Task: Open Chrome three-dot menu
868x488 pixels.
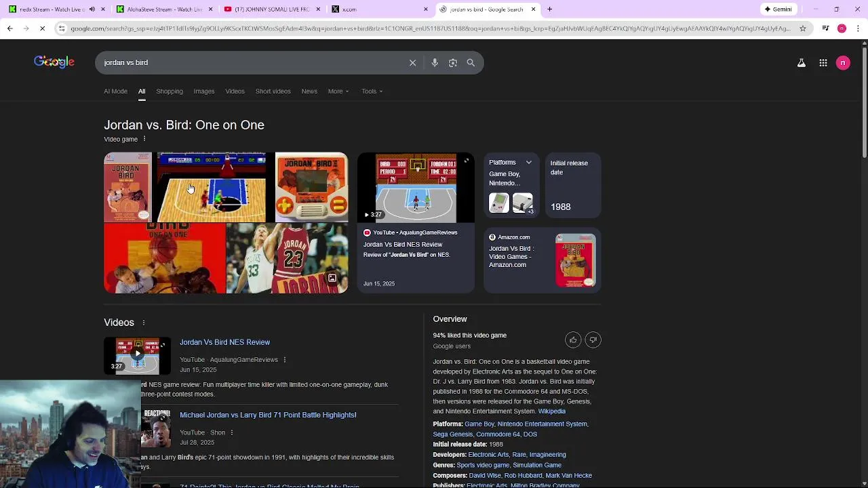Action: [x=859, y=28]
